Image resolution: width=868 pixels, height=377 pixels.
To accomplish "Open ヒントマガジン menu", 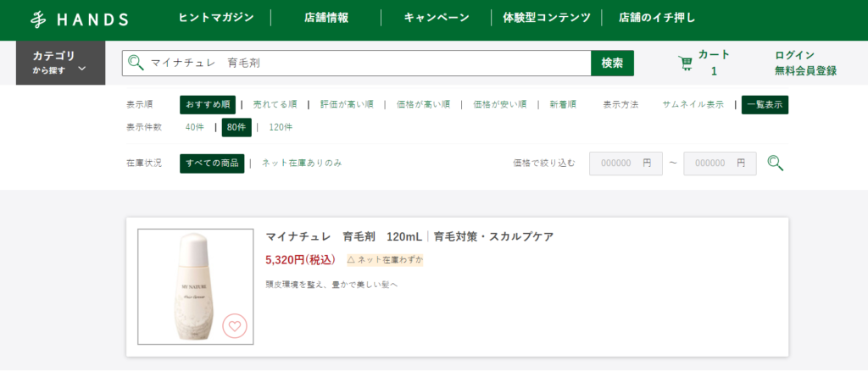I will point(216,18).
